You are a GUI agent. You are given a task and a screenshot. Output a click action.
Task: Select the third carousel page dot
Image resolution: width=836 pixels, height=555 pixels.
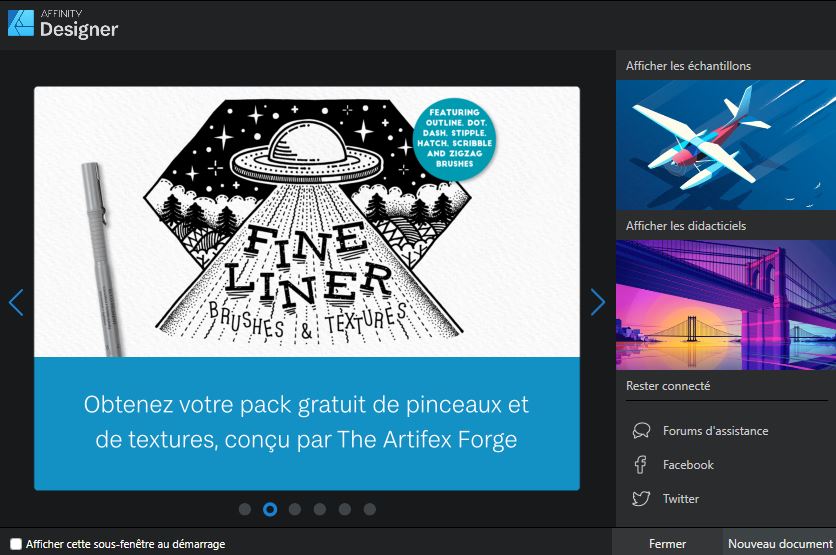[x=295, y=509]
